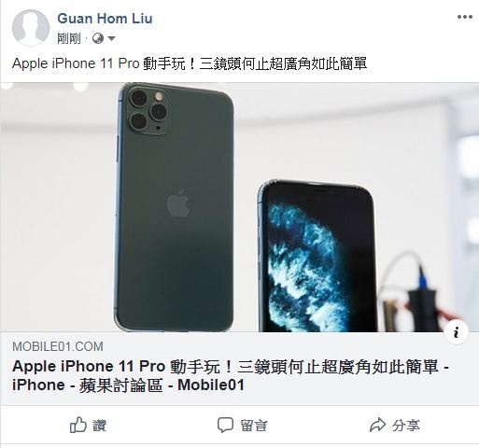Click the triple camera lens module in photo
The height and width of the screenshot is (448, 479).
(x=148, y=111)
